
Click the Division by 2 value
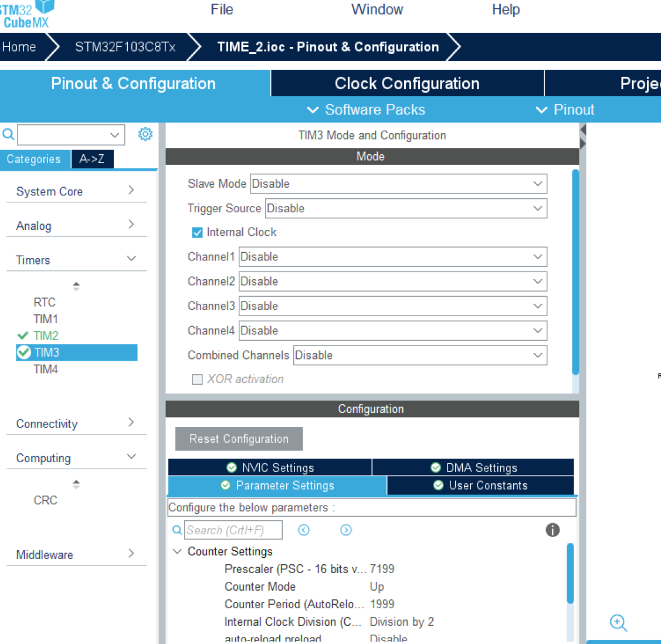coord(402,622)
